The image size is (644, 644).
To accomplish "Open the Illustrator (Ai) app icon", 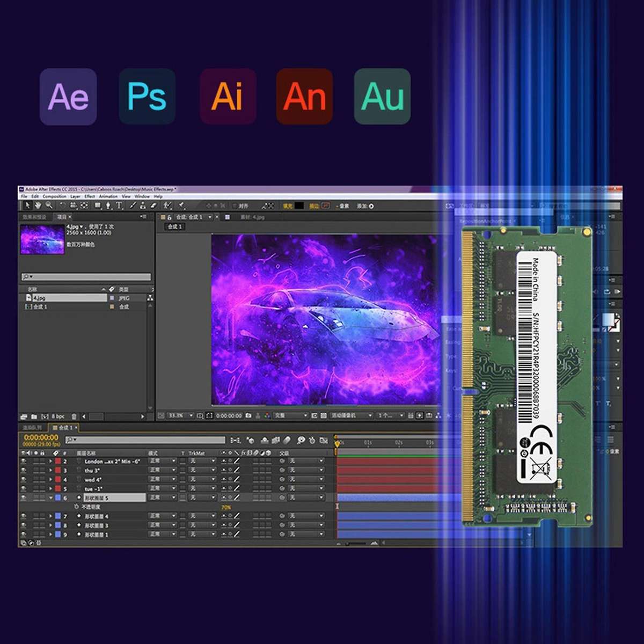I will point(228,97).
